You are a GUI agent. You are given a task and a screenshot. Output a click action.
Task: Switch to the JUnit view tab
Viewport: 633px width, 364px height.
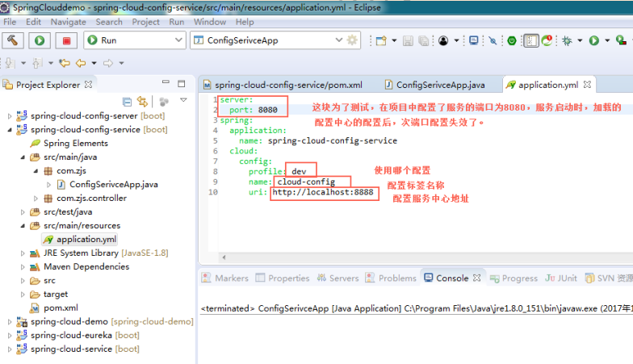pyautogui.click(x=561, y=278)
